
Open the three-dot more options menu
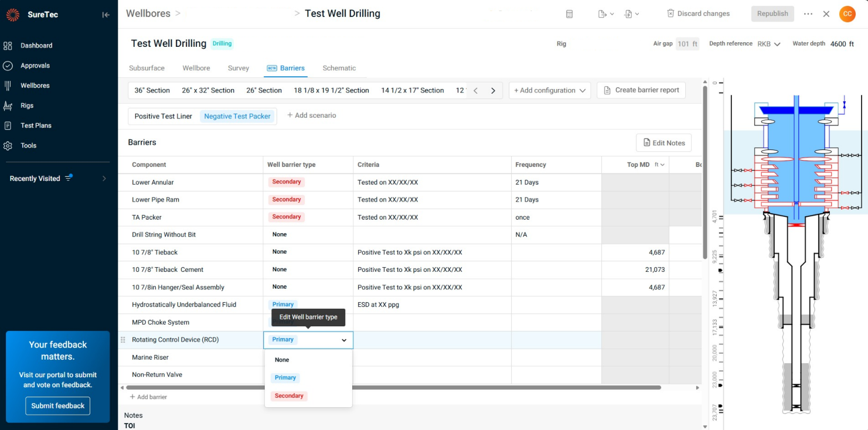coord(808,14)
